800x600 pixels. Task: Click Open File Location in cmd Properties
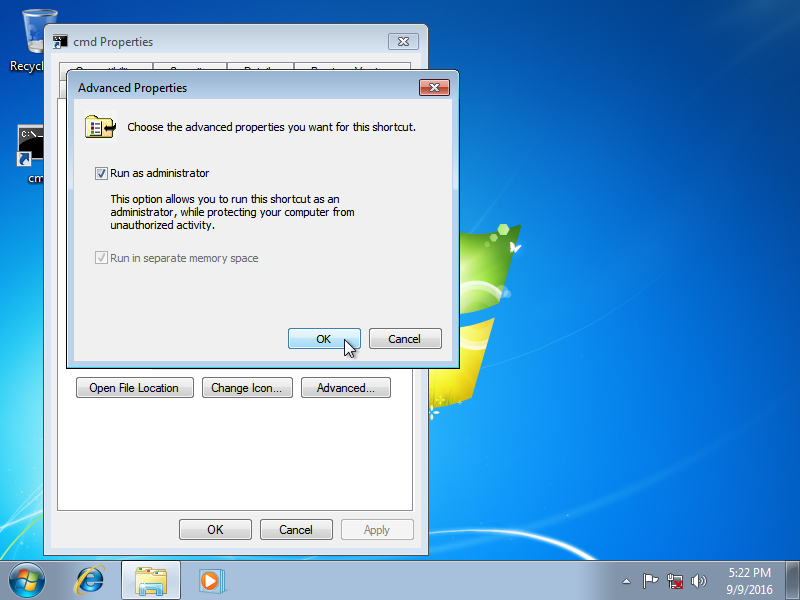tap(135, 388)
